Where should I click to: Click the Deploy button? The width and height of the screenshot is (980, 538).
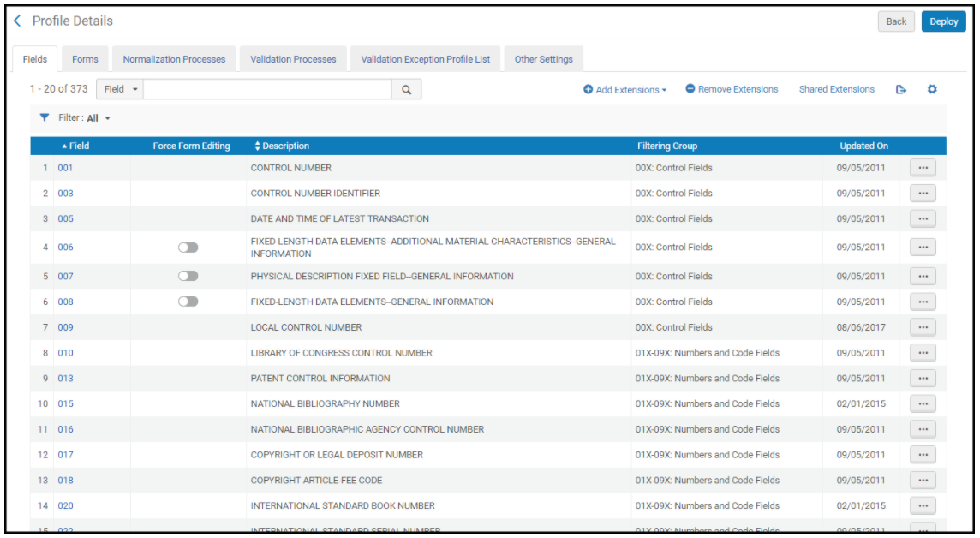click(943, 21)
